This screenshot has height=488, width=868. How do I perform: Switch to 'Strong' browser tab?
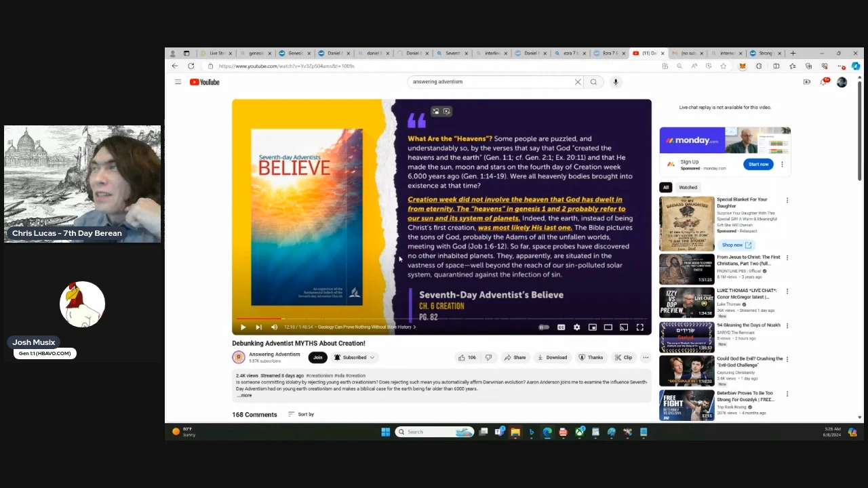pos(765,53)
